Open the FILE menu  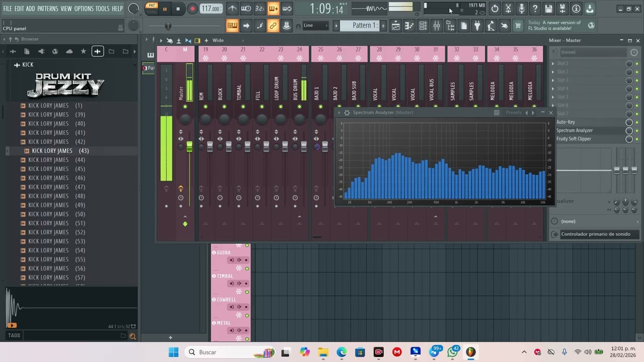click(x=8, y=9)
